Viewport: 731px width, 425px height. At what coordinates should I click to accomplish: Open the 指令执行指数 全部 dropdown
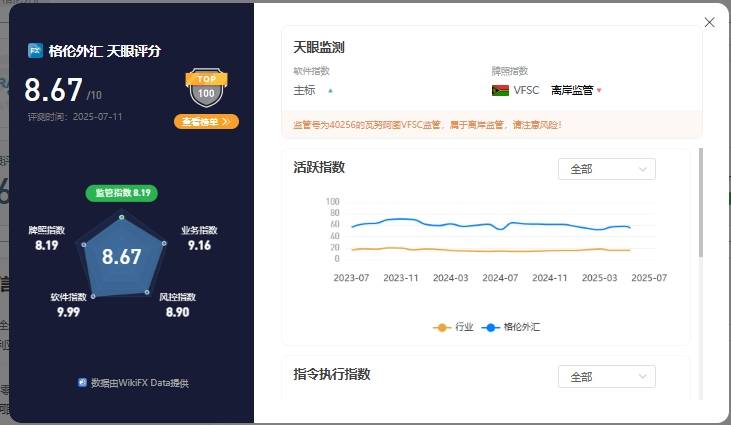(x=607, y=377)
